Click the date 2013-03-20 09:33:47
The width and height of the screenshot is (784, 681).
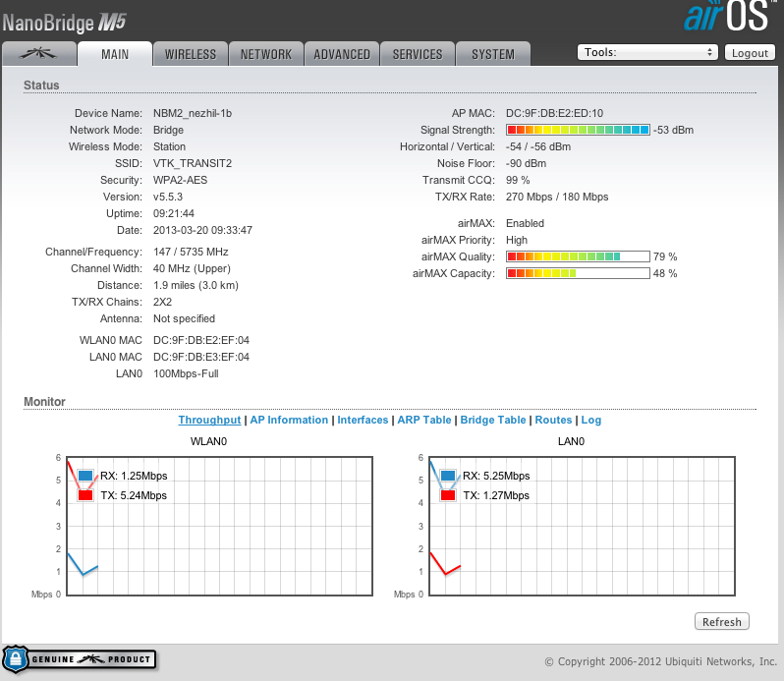click(202, 231)
